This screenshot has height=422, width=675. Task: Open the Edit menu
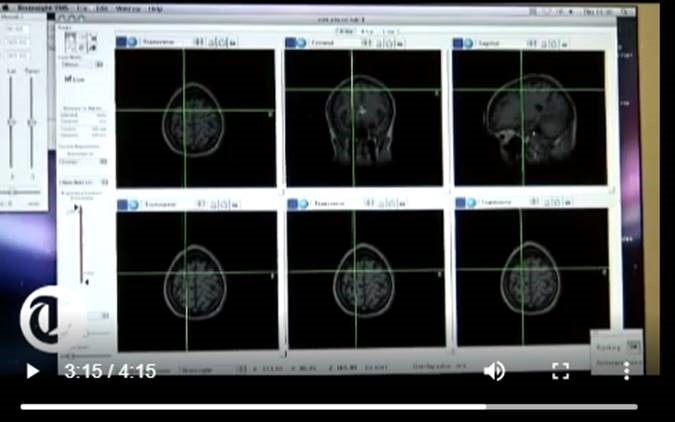point(102,8)
